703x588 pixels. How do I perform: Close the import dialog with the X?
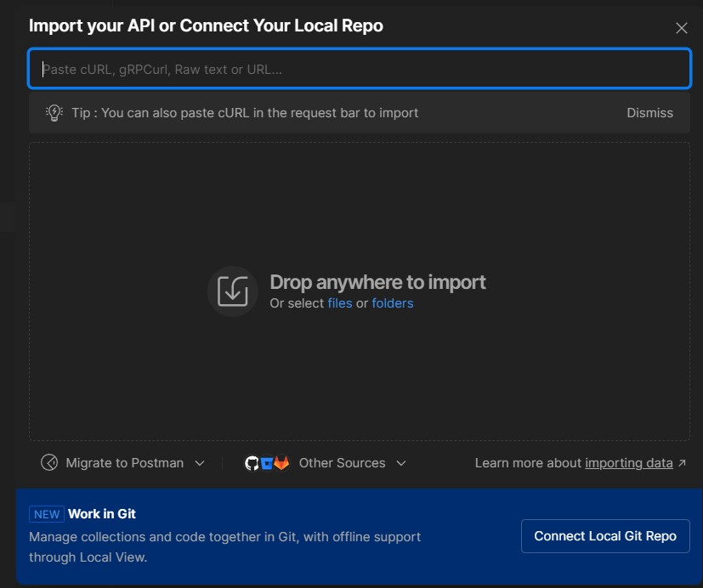[x=681, y=28]
